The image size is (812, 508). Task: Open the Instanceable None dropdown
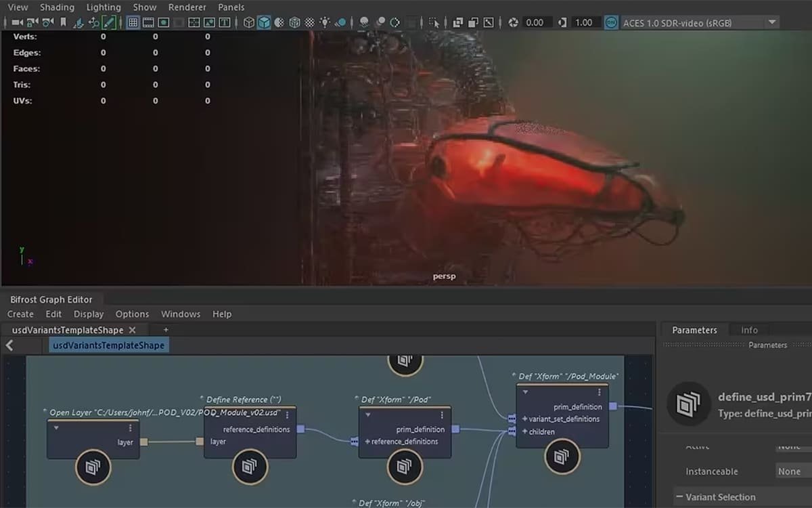click(x=790, y=471)
